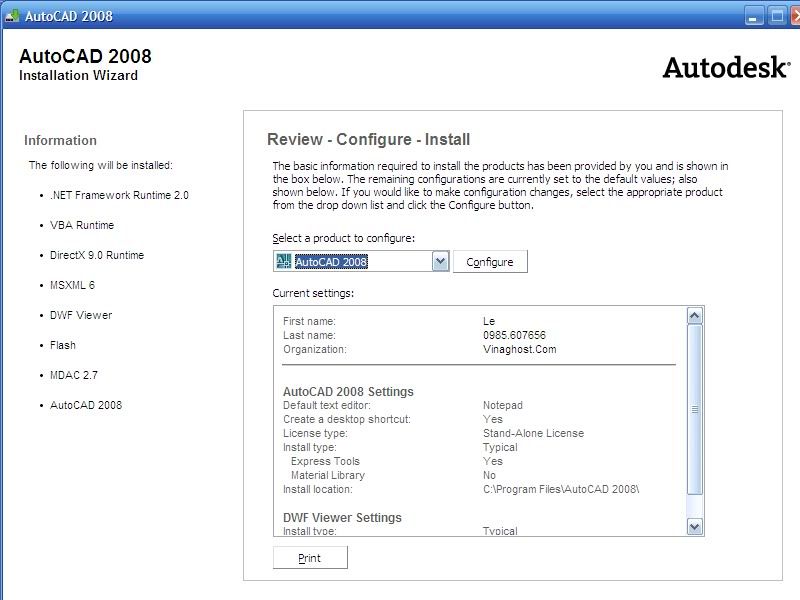Minimize the AutoCAD 2008 installer window
The image size is (800, 600).
click(754, 16)
